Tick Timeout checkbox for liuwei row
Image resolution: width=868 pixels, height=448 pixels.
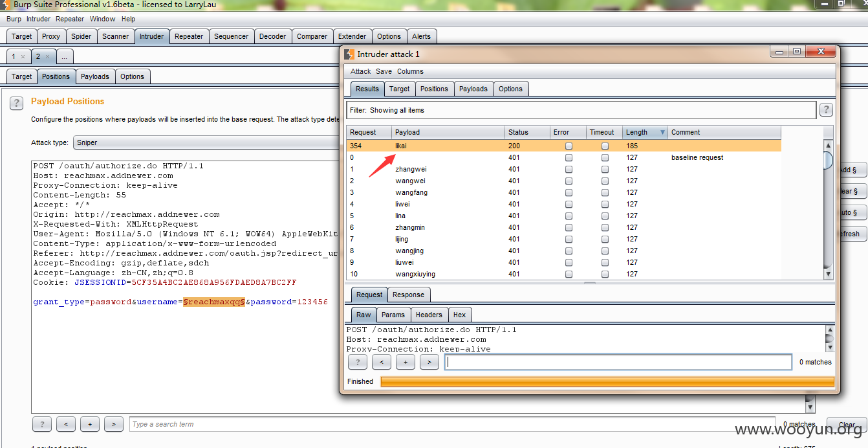click(x=605, y=263)
